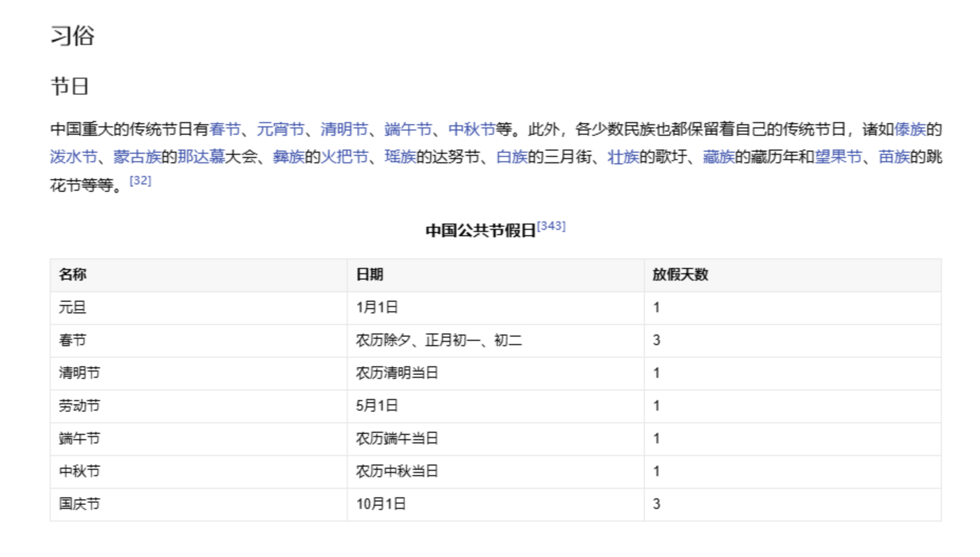
Task: Open the 那达慕 link
Action: [201, 157]
